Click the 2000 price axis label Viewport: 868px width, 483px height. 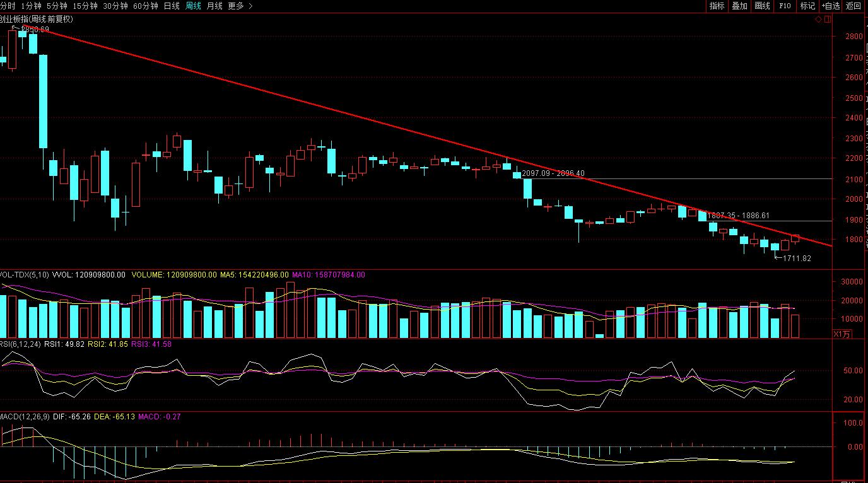click(x=853, y=199)
